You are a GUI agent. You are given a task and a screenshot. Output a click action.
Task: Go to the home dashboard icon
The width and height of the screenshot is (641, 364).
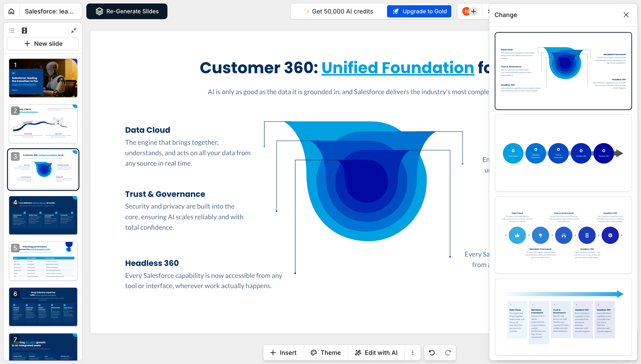pos(12,11)
